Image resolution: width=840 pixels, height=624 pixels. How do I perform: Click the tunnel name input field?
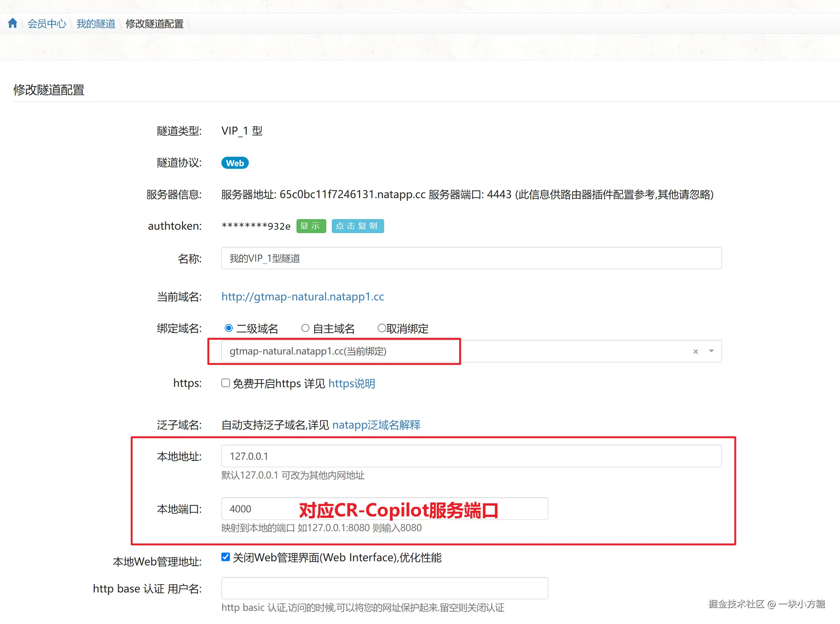(x=471, y=258)
